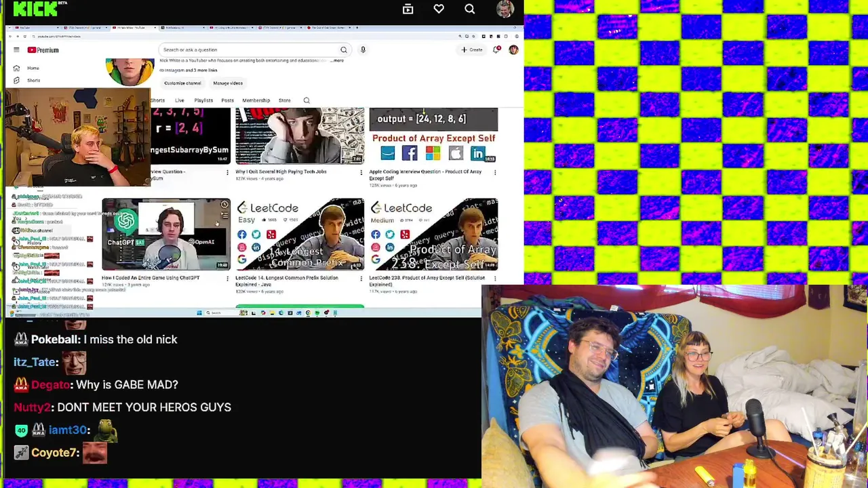Open the LongestSubarrayBySum video thumbnail
Screen dimensions: 868x488
(x=191, y=136)
